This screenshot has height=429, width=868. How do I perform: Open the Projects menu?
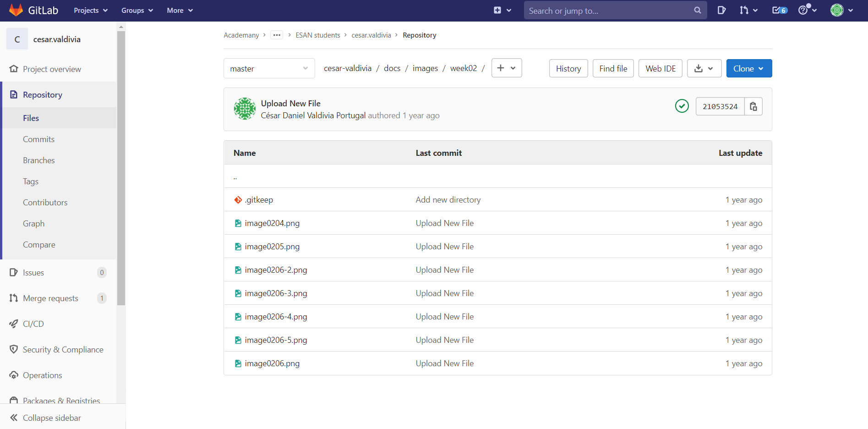coord(91,10)
